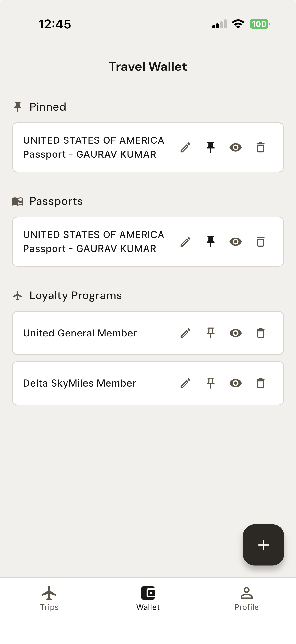Image resolution: width=296 pixels, height=644 pixels.
Task: Reveal Delta SkyMiles Member details
Action: tap(235, 383)
